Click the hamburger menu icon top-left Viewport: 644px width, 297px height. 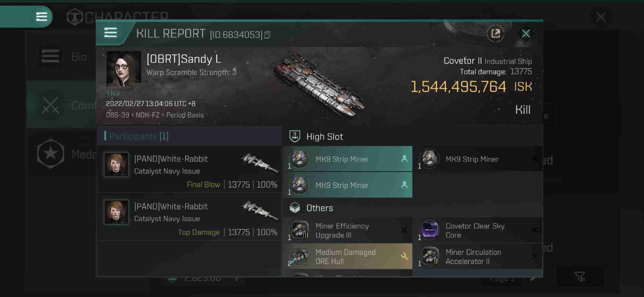click(41, 16)
